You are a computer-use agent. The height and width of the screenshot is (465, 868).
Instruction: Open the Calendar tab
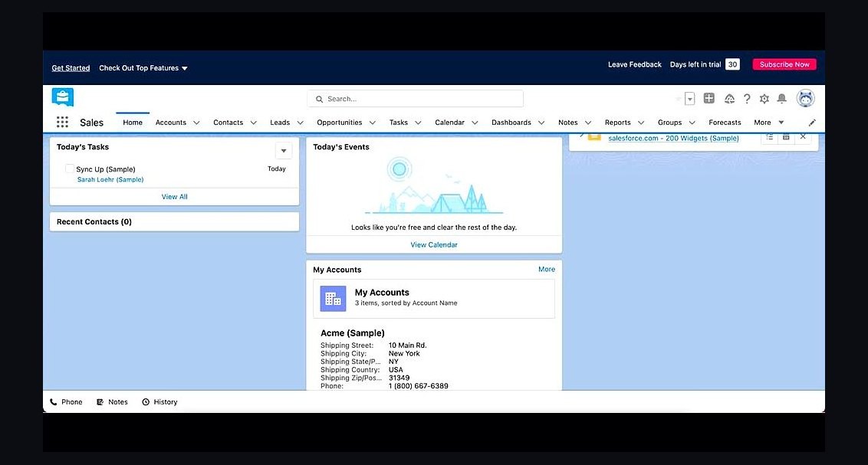pos(449,123)
